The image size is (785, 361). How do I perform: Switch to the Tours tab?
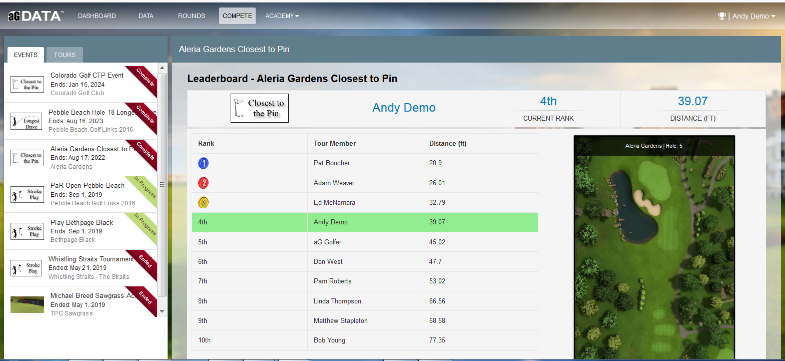tap(65, 55)
